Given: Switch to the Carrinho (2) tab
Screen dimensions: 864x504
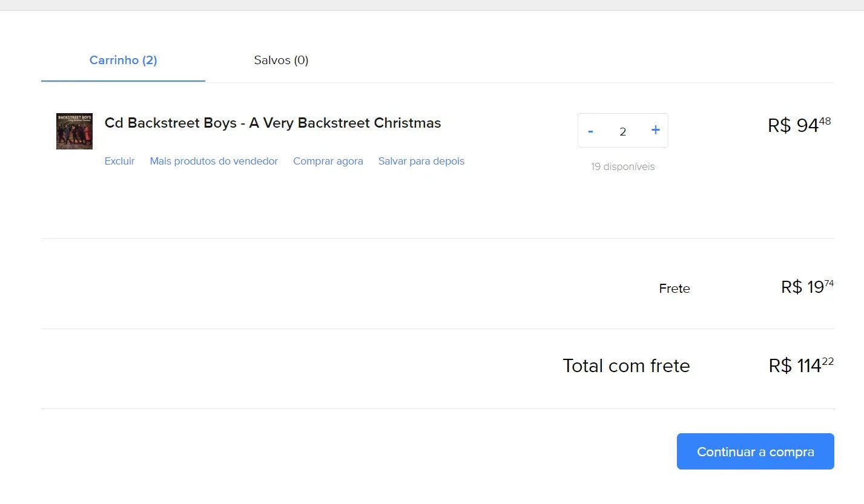Looking at the screenshot, I should click(123, 60).
